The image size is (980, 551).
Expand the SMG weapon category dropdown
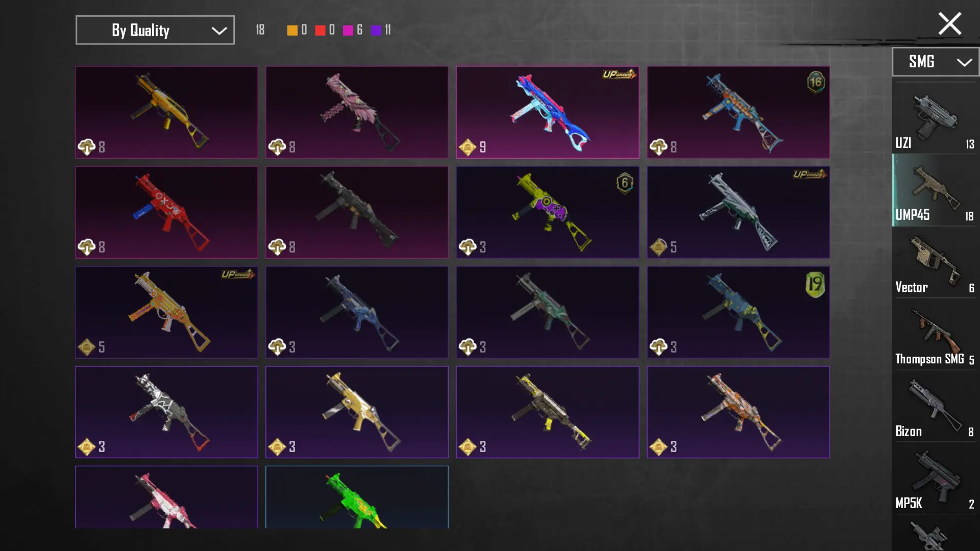935,62
